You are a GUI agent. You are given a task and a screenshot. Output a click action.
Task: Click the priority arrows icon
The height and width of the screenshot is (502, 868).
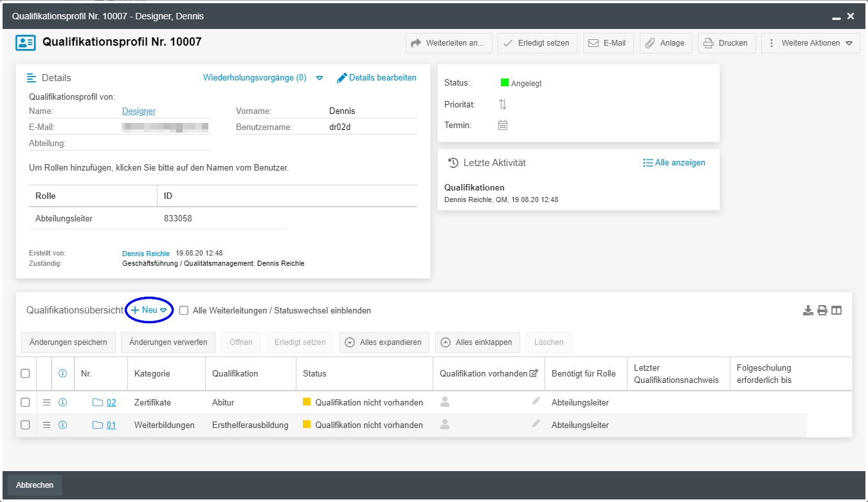503,104
